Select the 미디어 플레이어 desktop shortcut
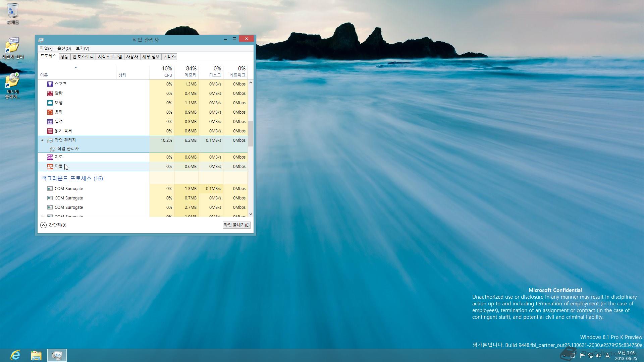Viewport: 644px width, 362px height. point(13,86)
